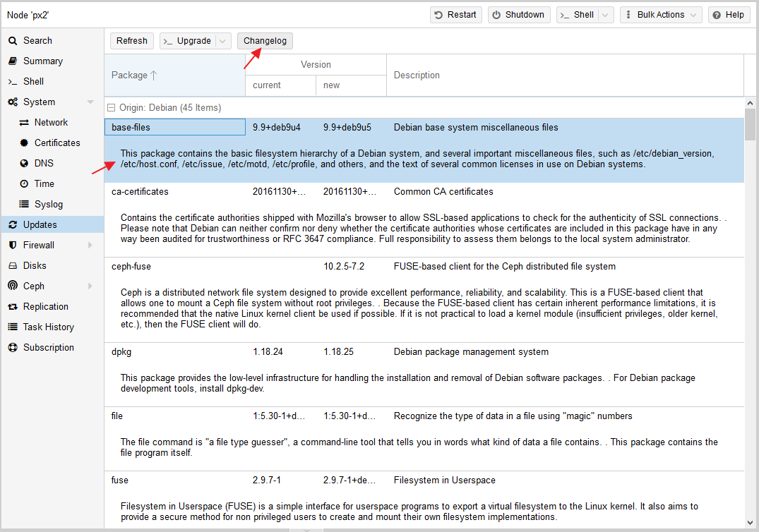
Task: Open Disks via the drive icon
Action: pyautogui.click(x=13, y=266)
